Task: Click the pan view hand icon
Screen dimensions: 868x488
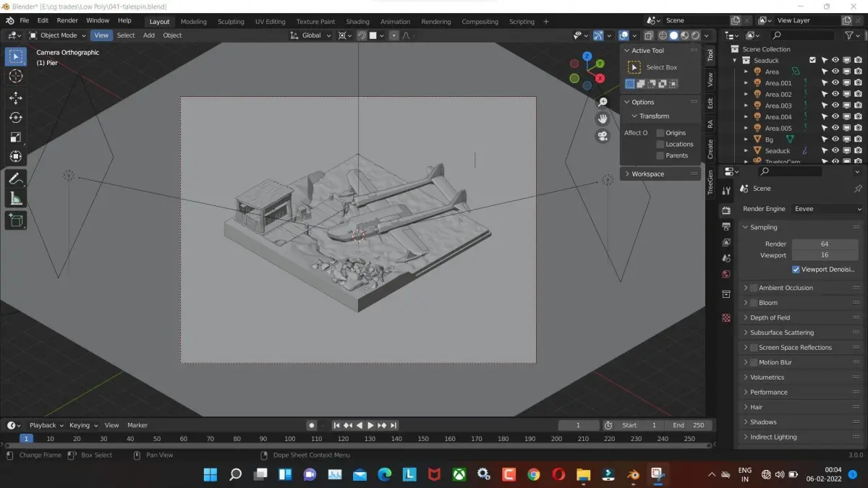Action: point(603,119)
